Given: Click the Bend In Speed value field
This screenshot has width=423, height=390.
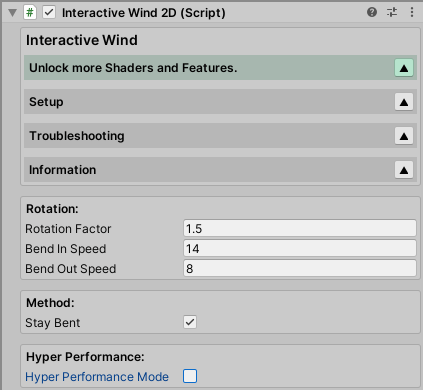Looking at the screenshot, I should tap(300, 249).
